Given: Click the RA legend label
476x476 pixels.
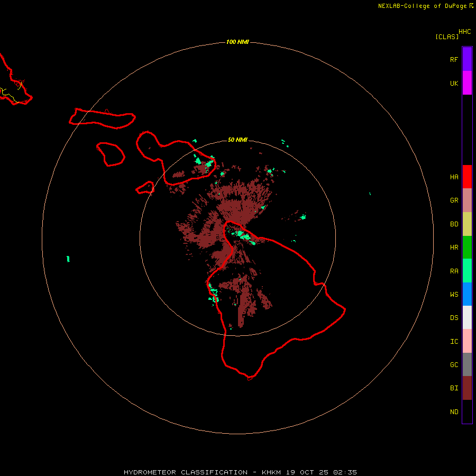Looking at the screenshot, I should click(x=454, y=271).
